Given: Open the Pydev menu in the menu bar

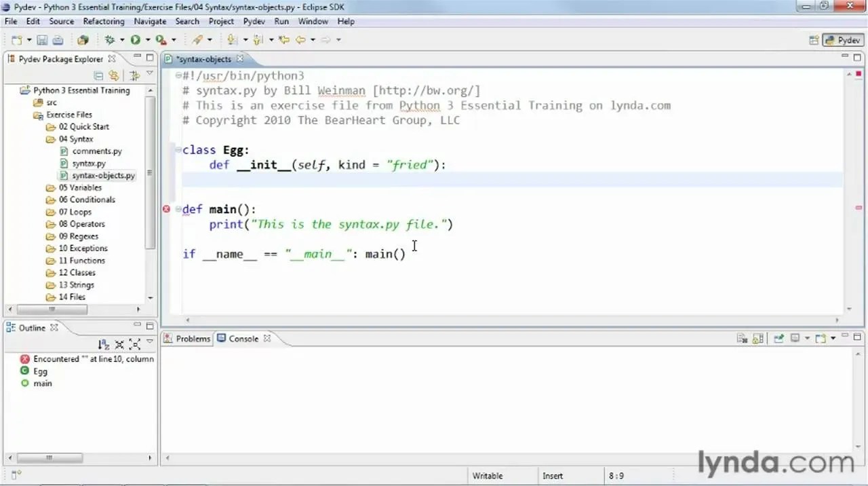Looking at the screenshot, I should coord(254,21).
